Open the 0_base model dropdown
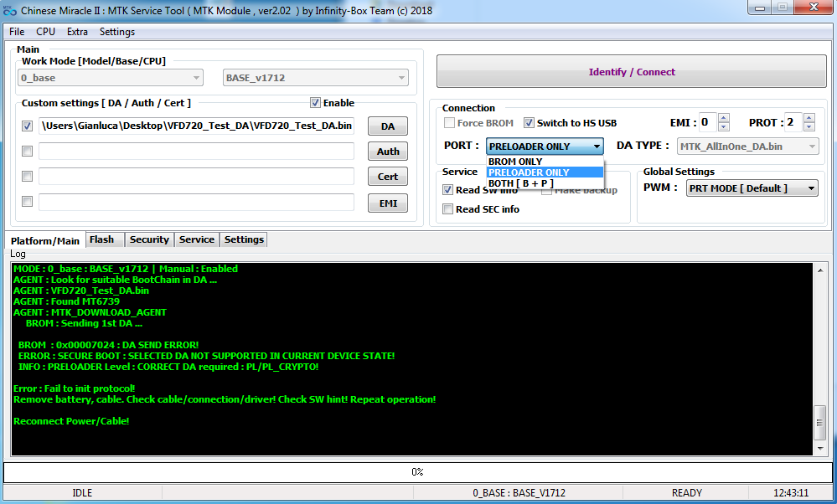 (x=111, y=78)
